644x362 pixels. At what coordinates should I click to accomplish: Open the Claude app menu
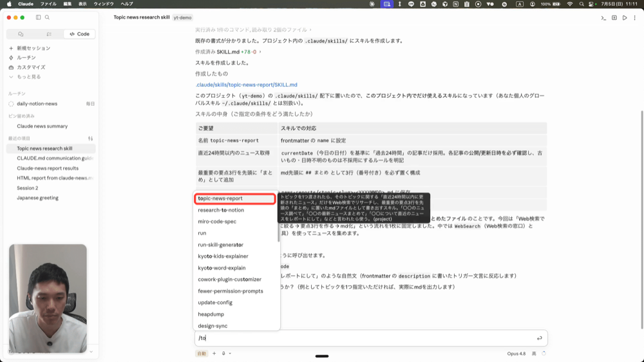point(26,4)
